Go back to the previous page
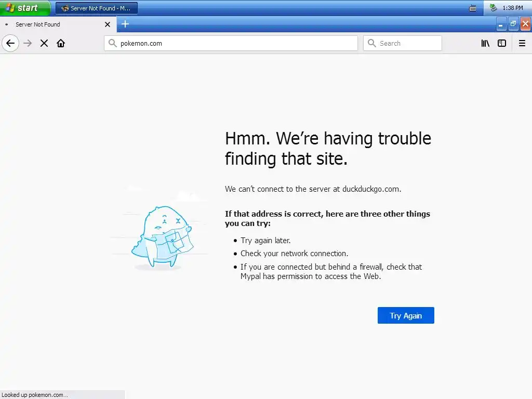 (x=10, y=43)
